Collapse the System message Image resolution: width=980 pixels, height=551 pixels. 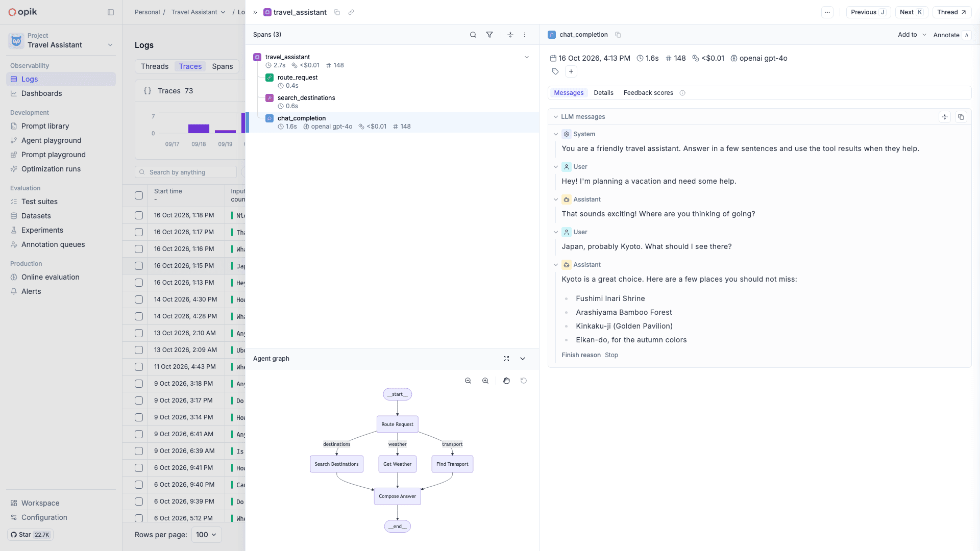point(556,134)
